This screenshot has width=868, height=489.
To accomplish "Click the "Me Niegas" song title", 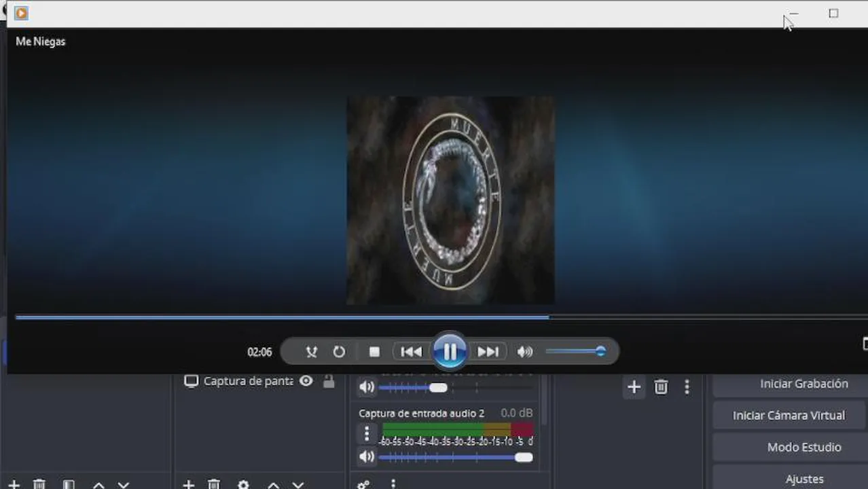I will pos(41,41).
